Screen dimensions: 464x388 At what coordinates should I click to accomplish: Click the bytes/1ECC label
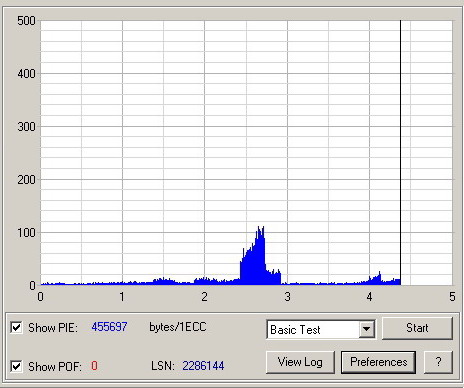178,327
